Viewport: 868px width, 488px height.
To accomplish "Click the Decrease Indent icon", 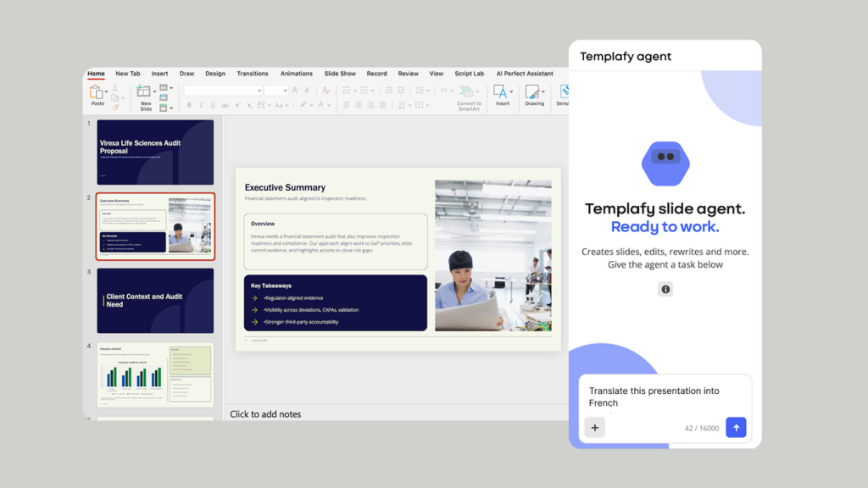I will click(x=388, y=90).
